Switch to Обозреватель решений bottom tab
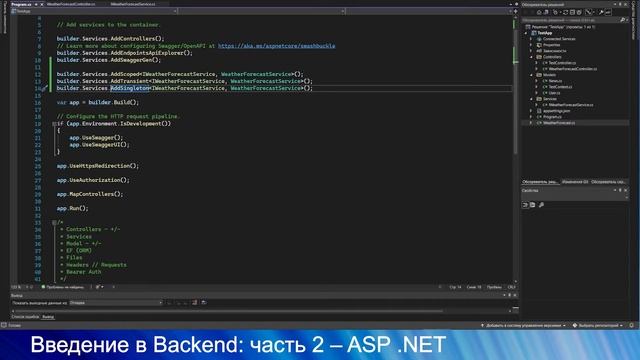Screen dimensions: 640x360 tap(540, 182)
